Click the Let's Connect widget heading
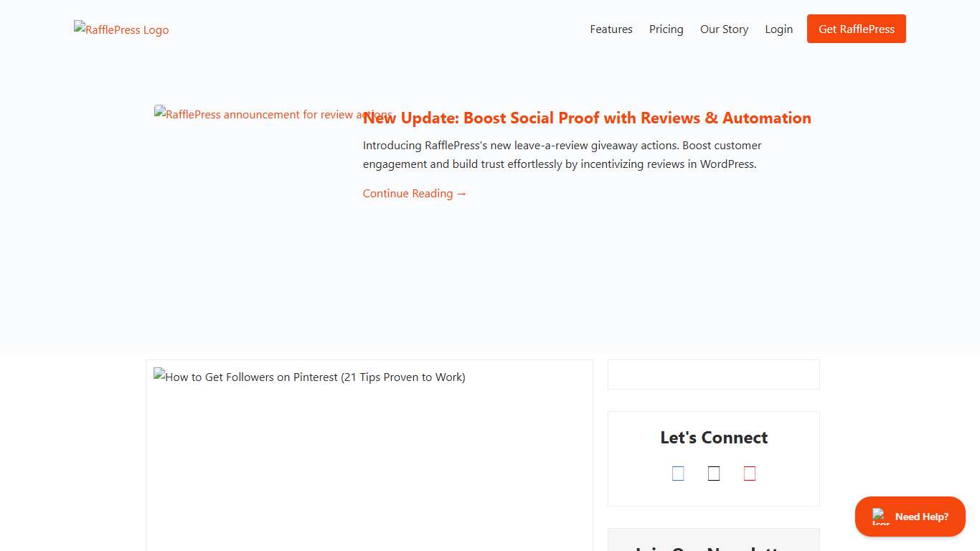The height and width of the screenshot is (551, 980). tap(713, 437)
